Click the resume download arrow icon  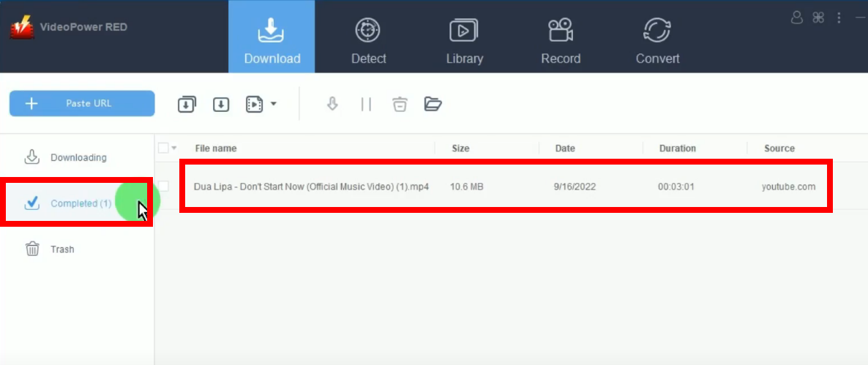pyautogui.click(x=332, y=104)
